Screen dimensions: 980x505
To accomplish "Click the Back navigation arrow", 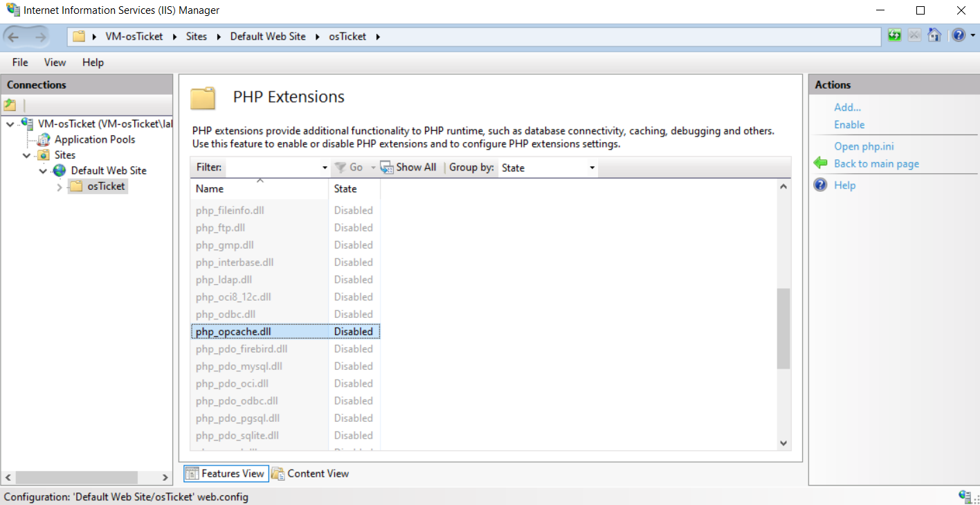I will [13, 37].
